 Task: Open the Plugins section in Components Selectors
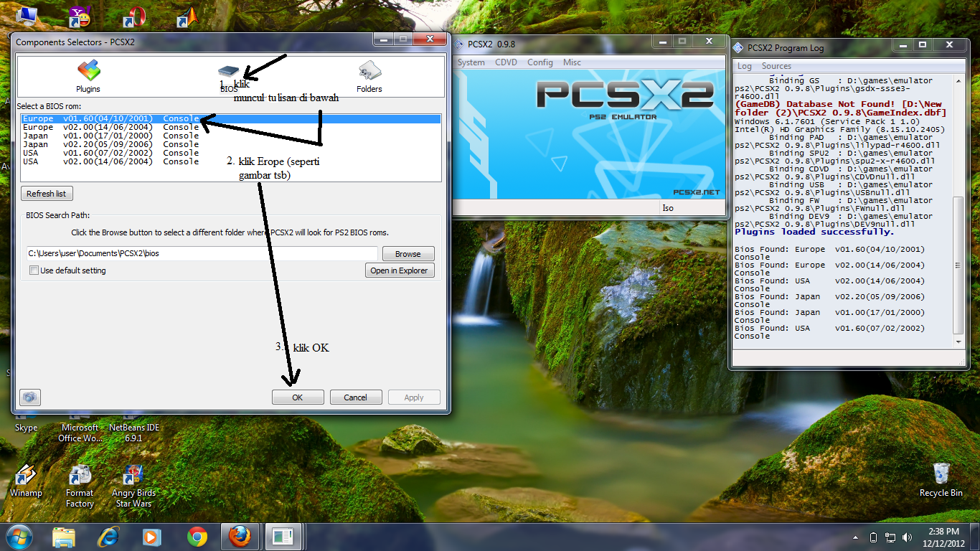click(88, 77)
